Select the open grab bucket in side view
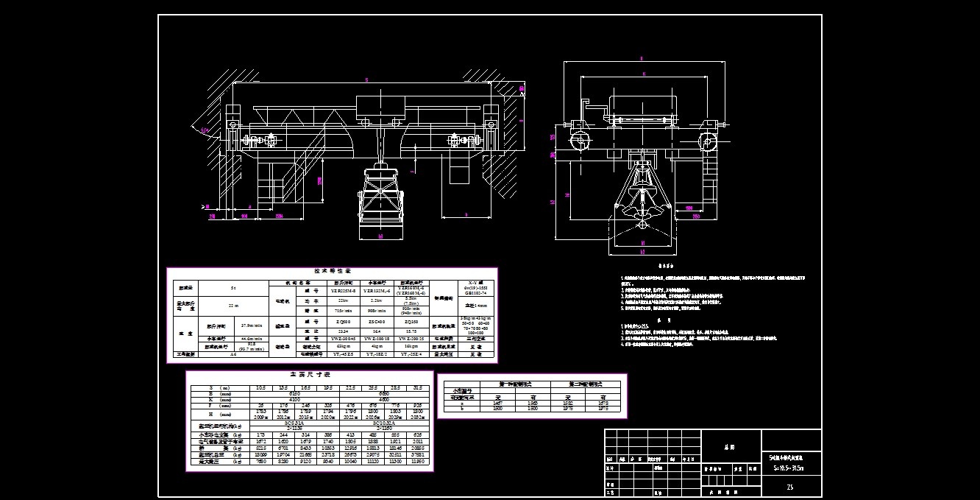Screen dimensions: 980x500 pyautogui.click(x=642, y=197)
